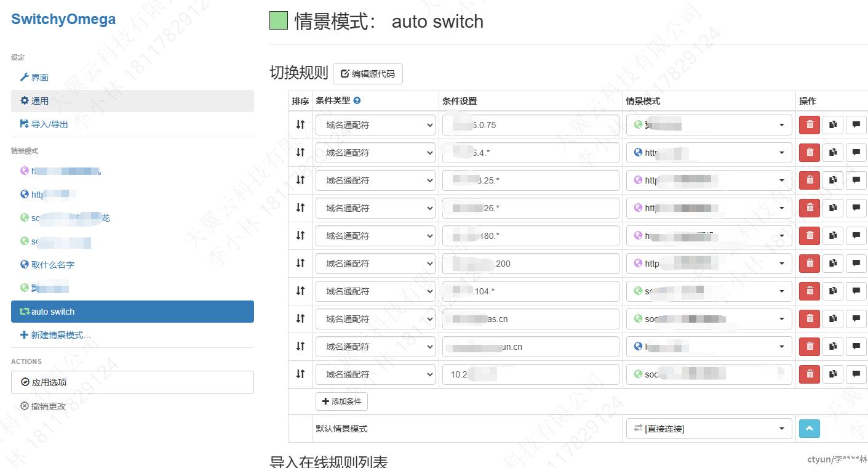This screenshot has width=868, height=468.
Task: Open the 默认情景模式 [直接连接] dropdown
Action: [709, 429]
